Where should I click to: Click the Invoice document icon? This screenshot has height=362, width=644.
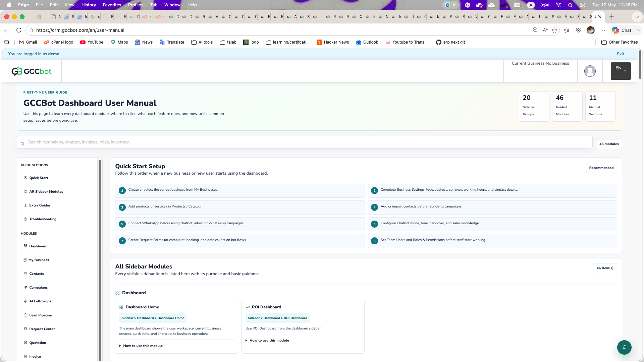25,356
